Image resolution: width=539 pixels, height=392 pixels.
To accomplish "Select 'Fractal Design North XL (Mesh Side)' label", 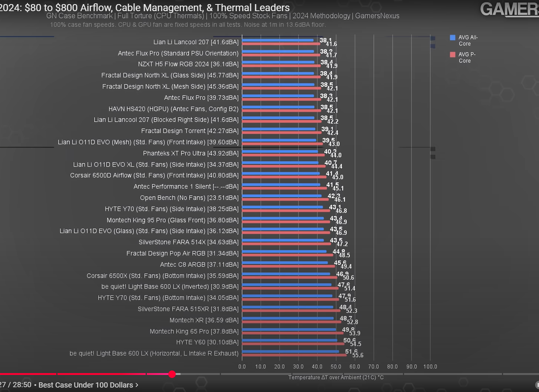I will tap(171, 86).
